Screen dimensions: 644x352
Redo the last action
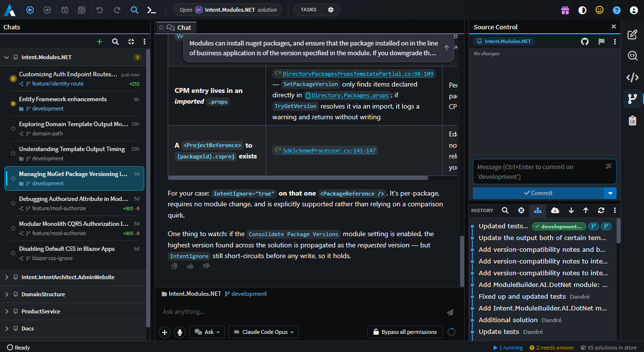click(116, 10)
